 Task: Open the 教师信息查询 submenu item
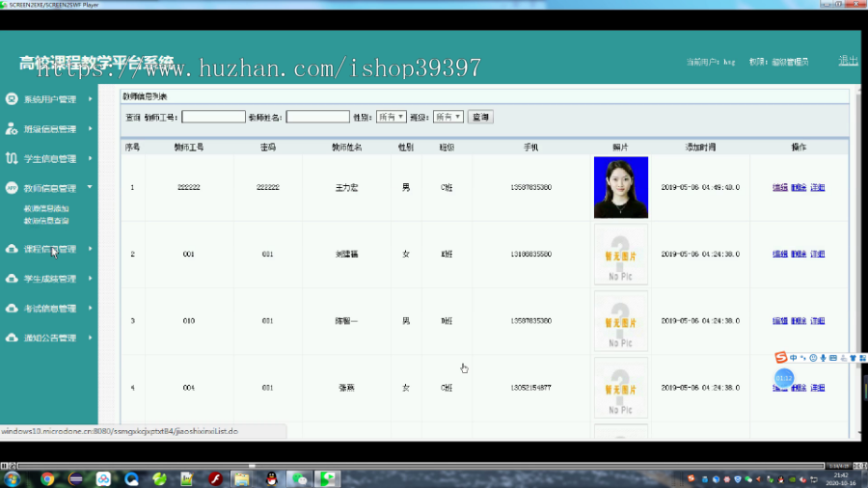pyautogui.click(x=46, y=221)
